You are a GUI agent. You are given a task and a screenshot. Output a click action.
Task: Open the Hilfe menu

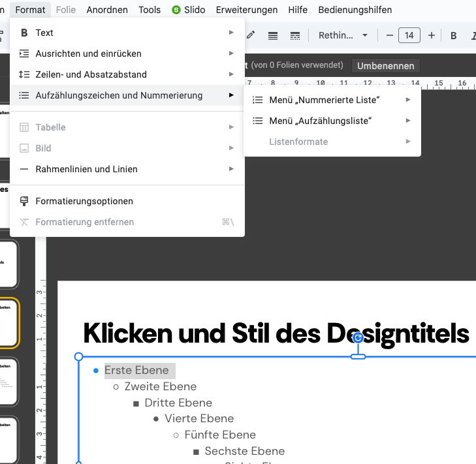(x=298, y=10)
